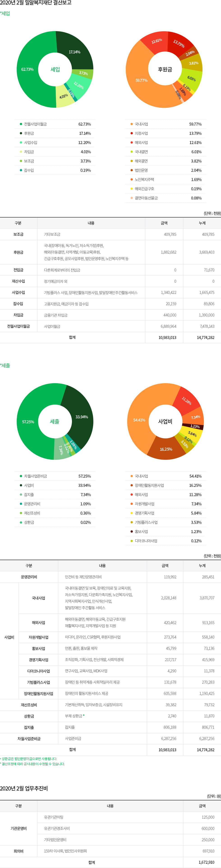This screenshot has height=868, width=221.
Task: Click the 세입 donut chart center label
Action: click(x=55, y=69)
